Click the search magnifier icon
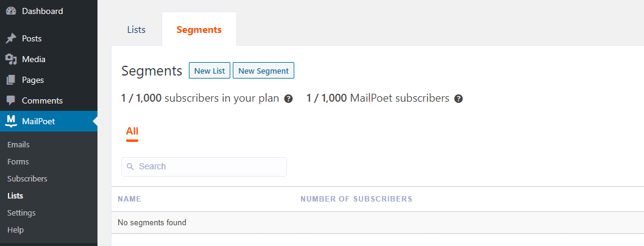644x246 pixels. pyautogui.click(x=130, y=167)
